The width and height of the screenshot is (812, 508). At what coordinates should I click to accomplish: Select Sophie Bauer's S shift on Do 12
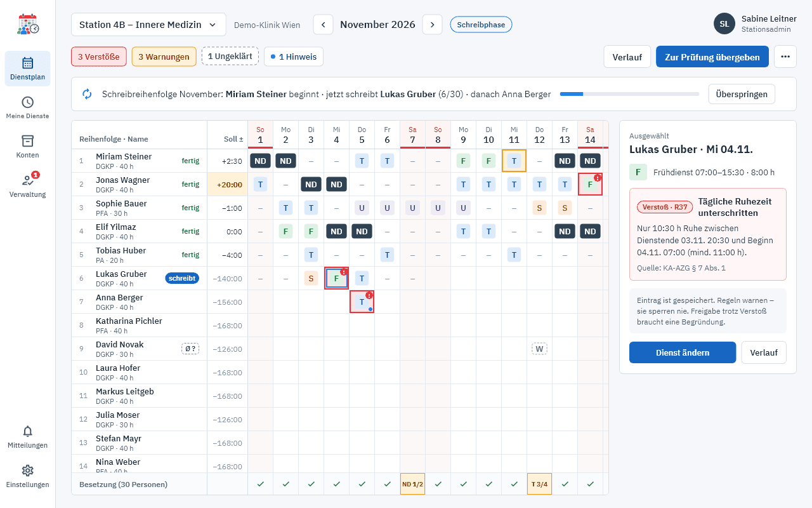539,208
